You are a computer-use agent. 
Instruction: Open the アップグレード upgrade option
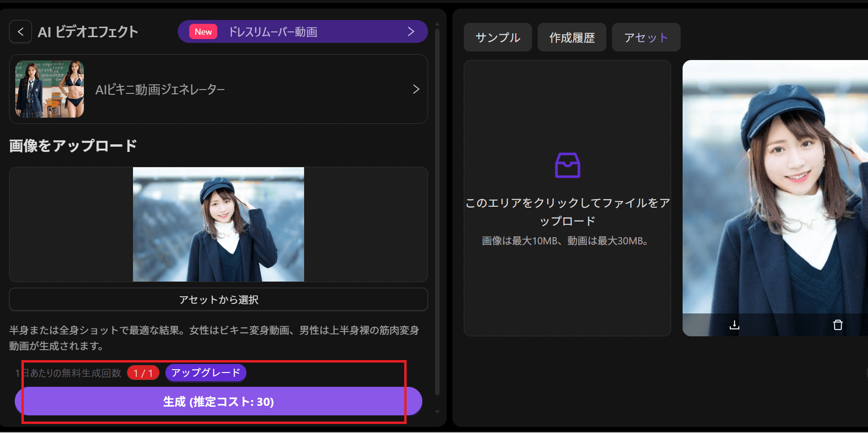coord(205,373)
